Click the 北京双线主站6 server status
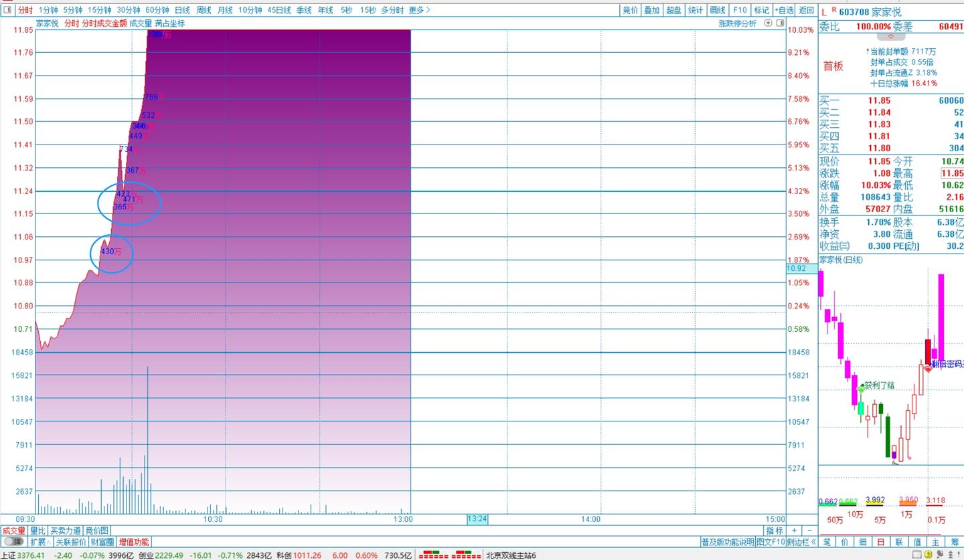Screen dimensions: 964x560 511,555
